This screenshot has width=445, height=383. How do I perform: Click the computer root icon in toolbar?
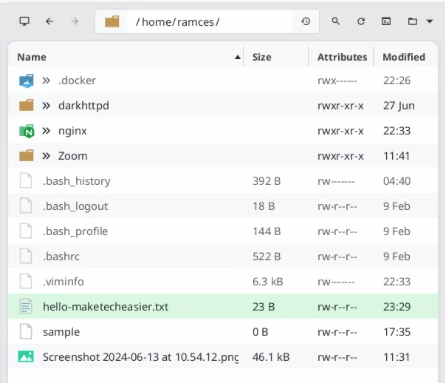click(24, 22)
